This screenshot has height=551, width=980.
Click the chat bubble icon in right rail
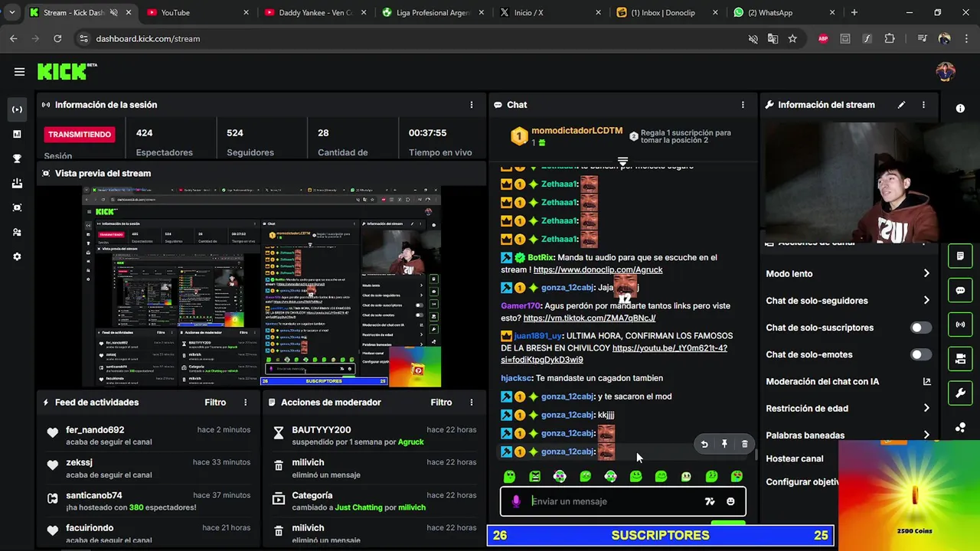coord(960,291)
